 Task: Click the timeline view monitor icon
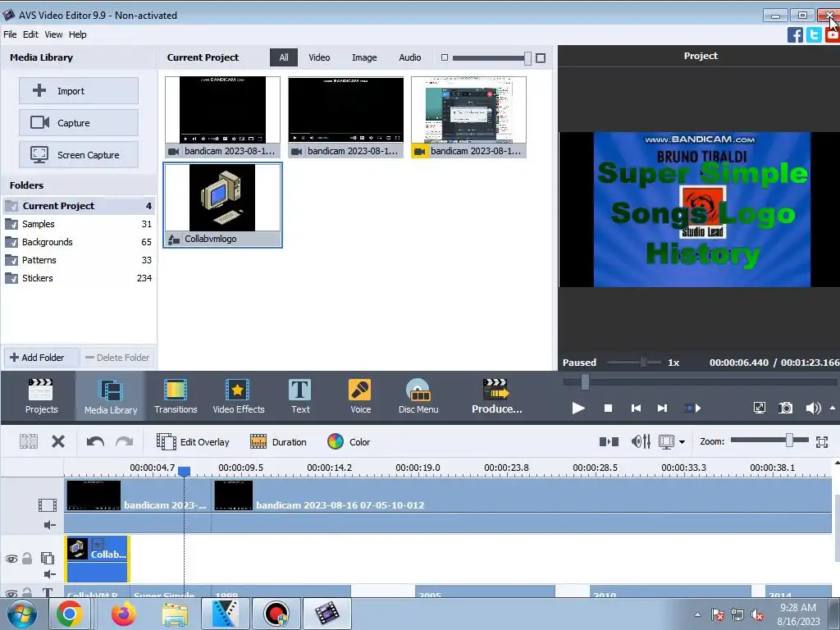click(666, 442)
